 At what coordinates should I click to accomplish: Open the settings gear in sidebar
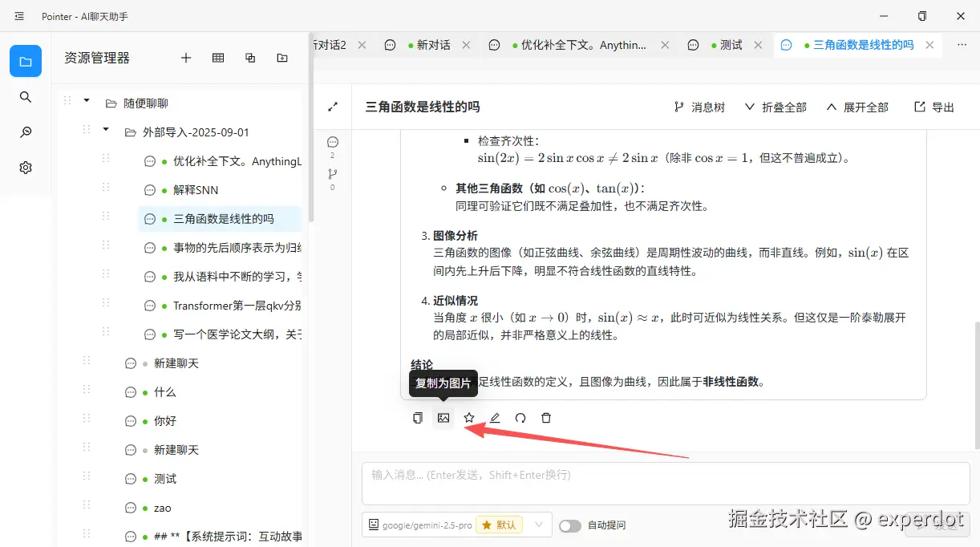26,168
